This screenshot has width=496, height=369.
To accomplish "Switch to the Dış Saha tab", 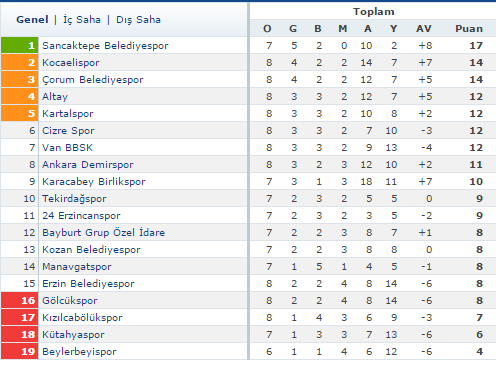I will [x=138, y=20].
